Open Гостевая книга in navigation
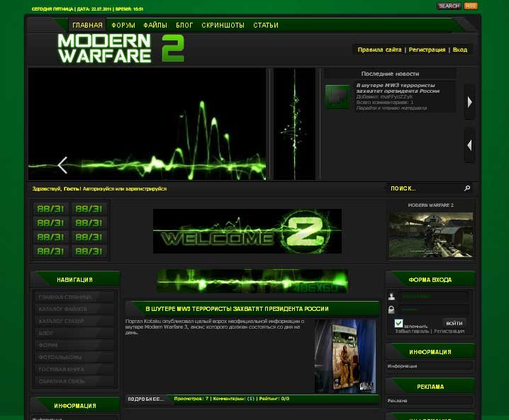 click(74, 370)
